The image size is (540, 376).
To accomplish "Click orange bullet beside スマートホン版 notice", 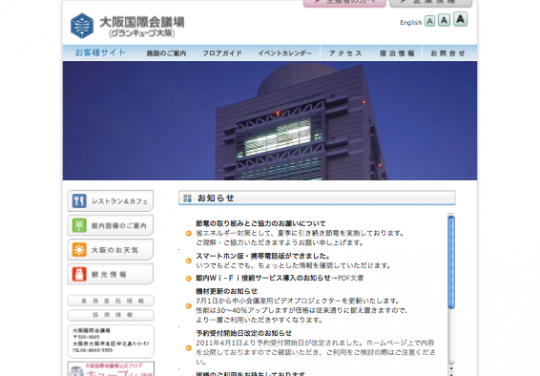I will click(x=188, y=261).
